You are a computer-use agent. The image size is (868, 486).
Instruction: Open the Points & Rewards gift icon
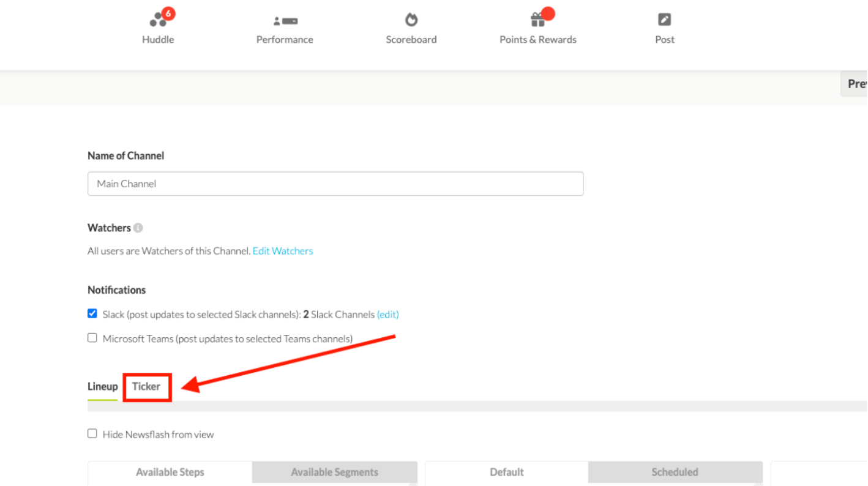pos(538,20)
